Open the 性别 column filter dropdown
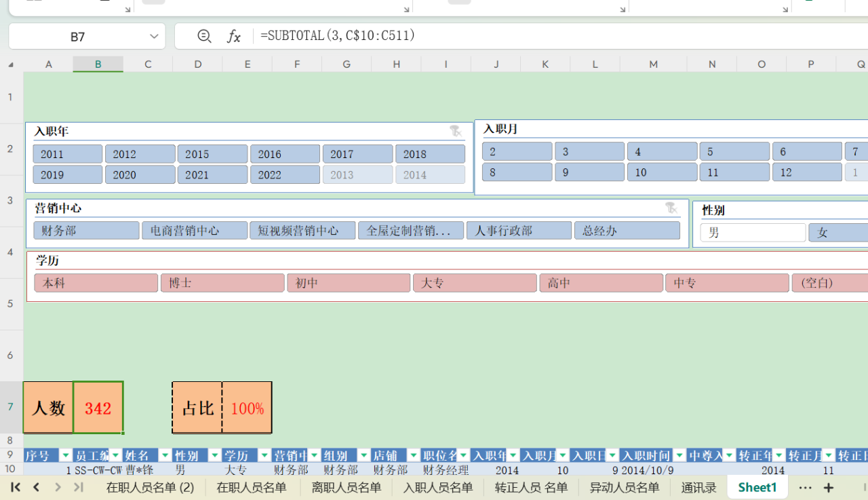868x500 pixels. (x=214, y=455)
